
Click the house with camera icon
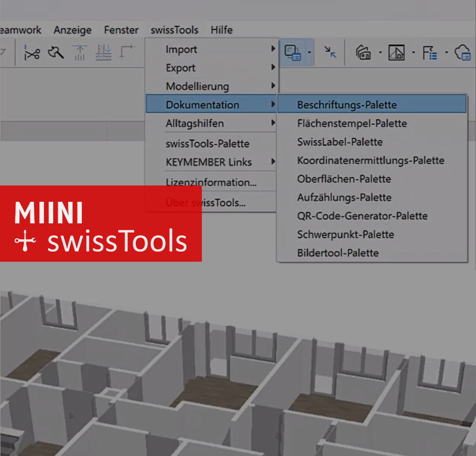pos(363,52)
